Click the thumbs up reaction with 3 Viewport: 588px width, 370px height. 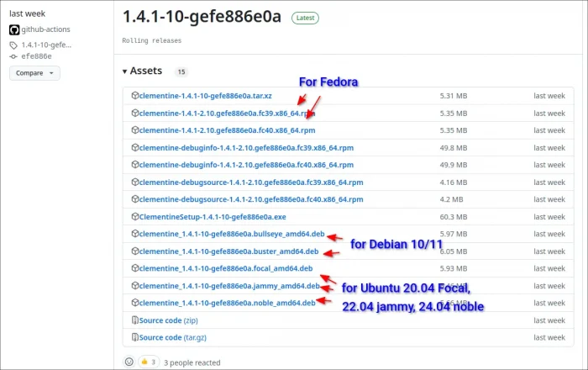point(149,362)
